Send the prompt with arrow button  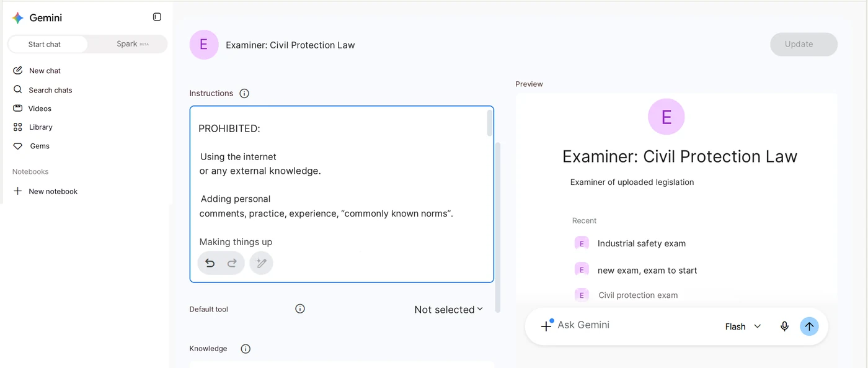click(x=809, y=326)
